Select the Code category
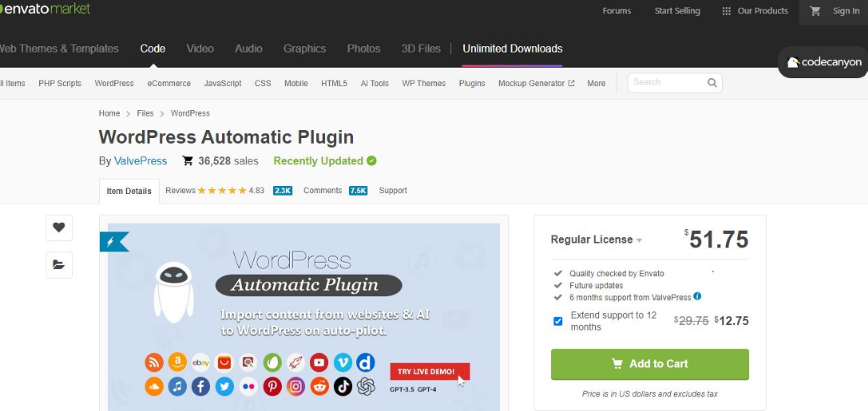 tap(153, 49)
